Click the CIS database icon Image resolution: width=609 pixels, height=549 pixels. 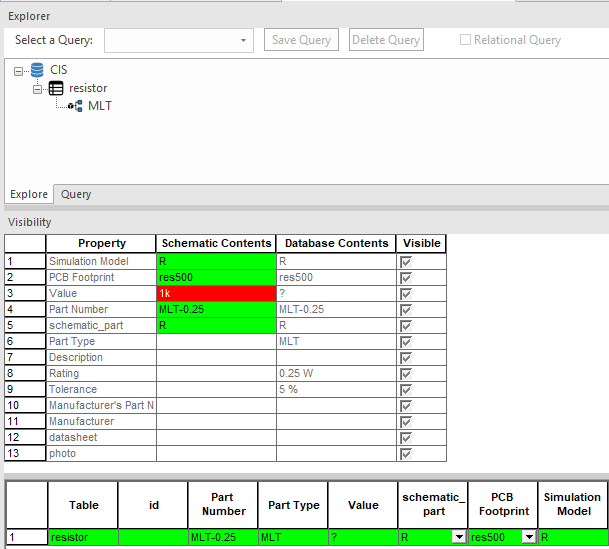pos(37,70)
